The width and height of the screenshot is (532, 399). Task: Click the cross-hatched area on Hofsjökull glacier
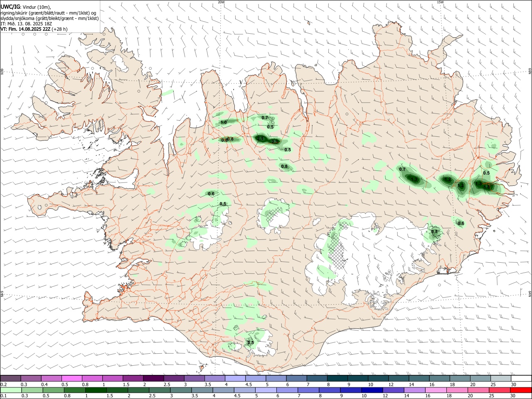(273, 214)
